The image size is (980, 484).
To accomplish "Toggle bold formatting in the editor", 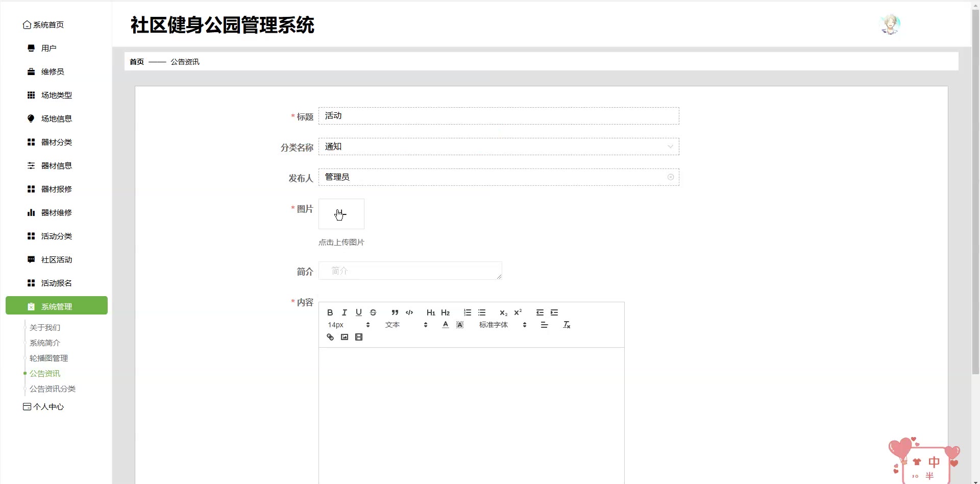I will [330, 312].
